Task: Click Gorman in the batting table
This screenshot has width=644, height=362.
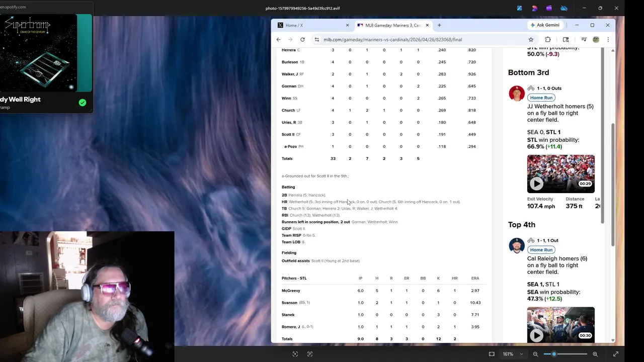Action: [x=289, y=86]
